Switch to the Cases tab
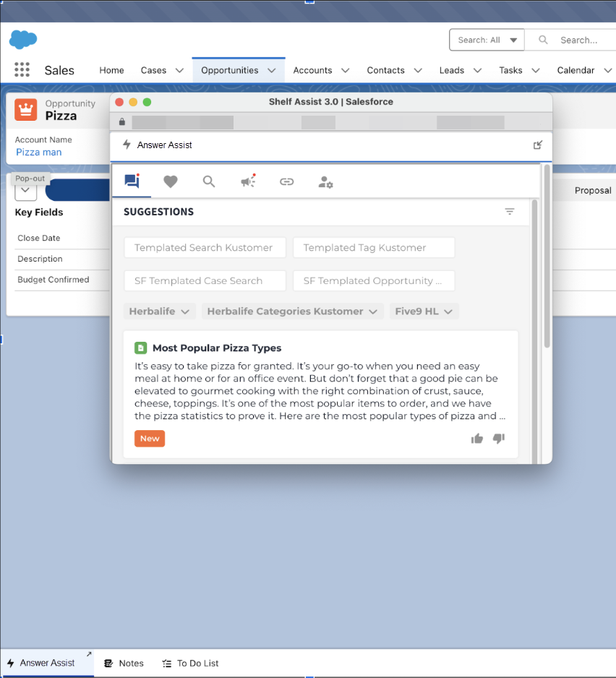 tap(153, 70)
